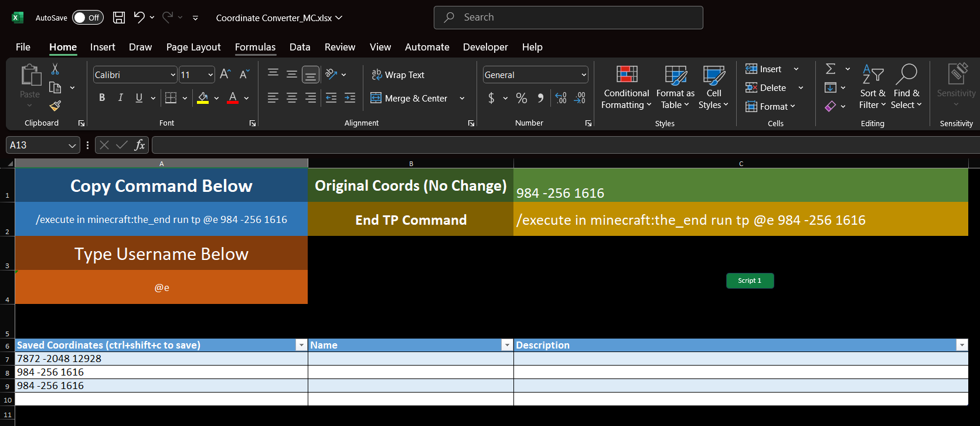
Task: Decrease font size with the smaller A icon
Action: coord(244,75)
